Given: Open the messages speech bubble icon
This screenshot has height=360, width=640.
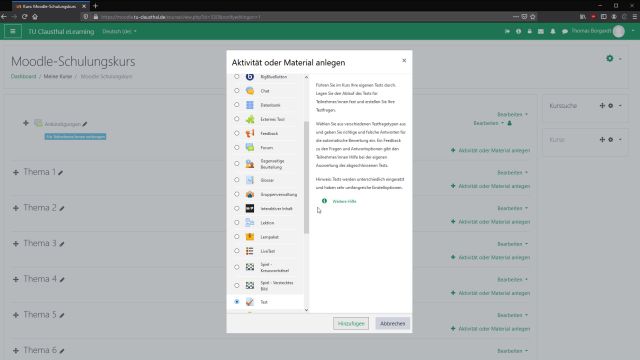Looking at the screenshot, I should click(x=564, y=31).
